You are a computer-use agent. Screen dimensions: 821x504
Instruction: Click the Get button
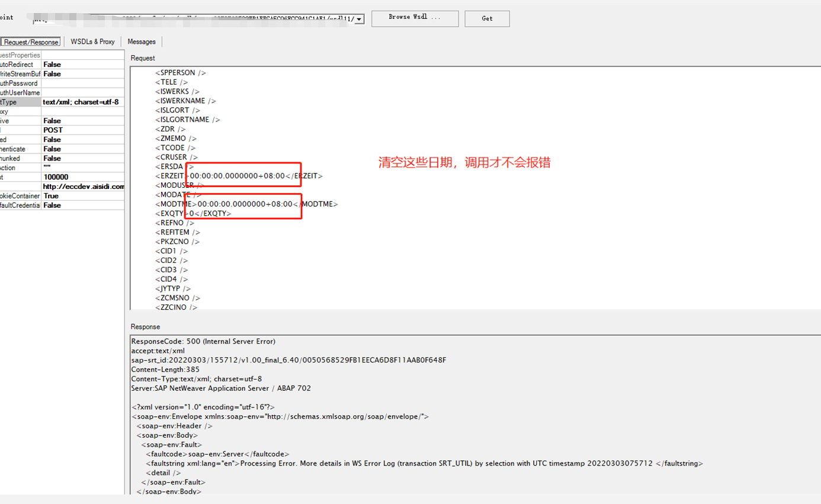pyautogui.click(x=486, y=18)
